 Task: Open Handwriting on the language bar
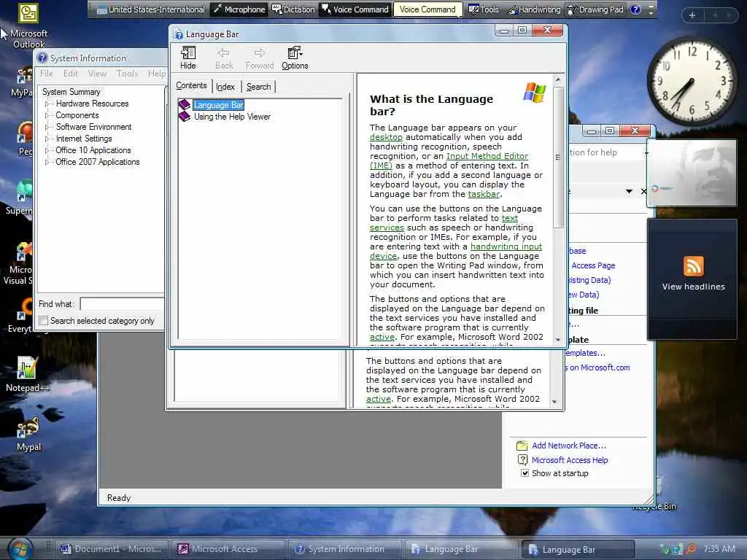click(x=534, y=9)
